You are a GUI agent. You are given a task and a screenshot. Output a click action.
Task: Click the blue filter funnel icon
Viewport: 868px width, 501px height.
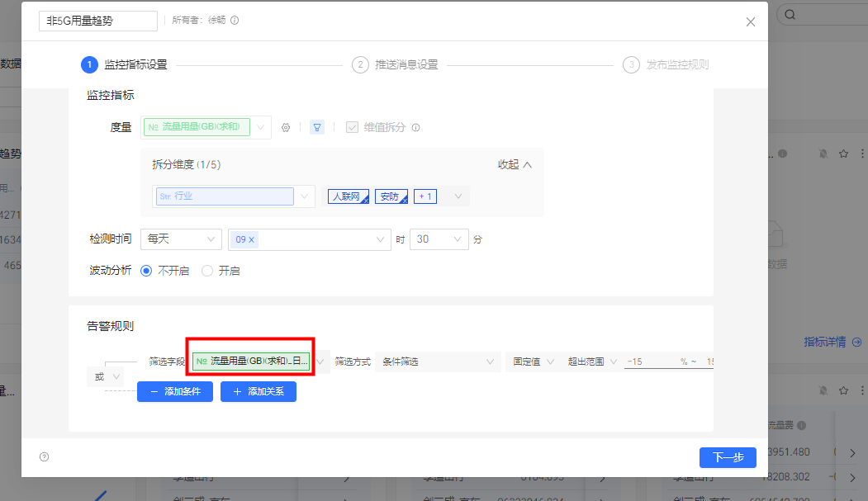(317, 128)
